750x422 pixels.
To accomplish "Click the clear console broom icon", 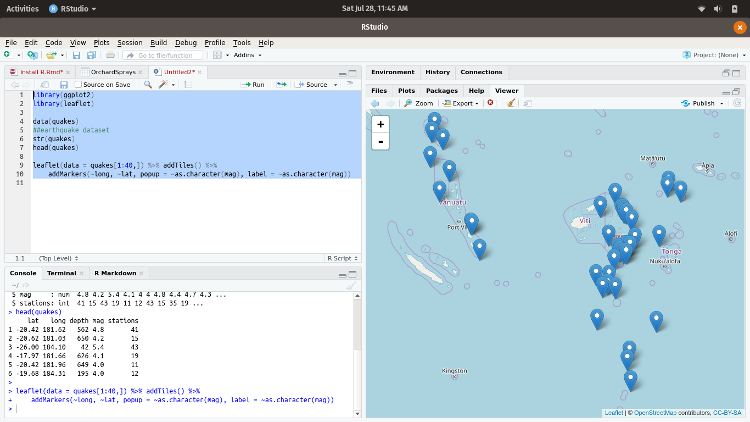I will pyautogui.click(x=351, y=285).
